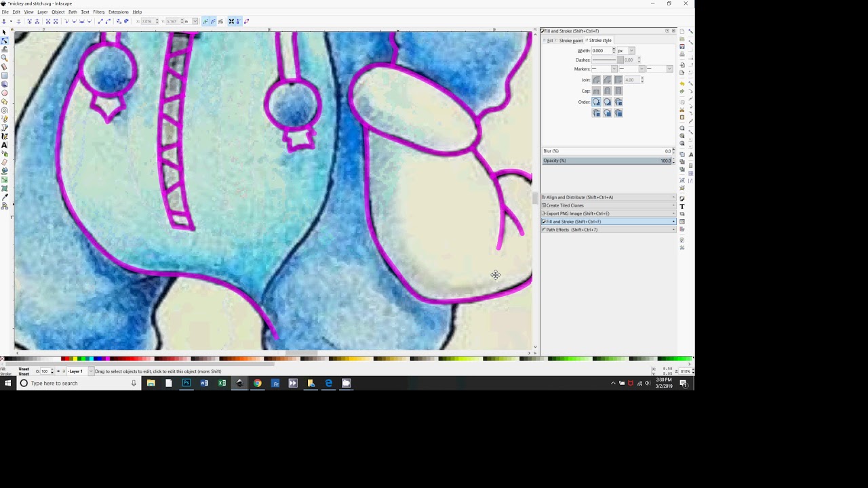Select the Paint Bucket tool
The image size is (868, 488).
click(x=5, y=171)
